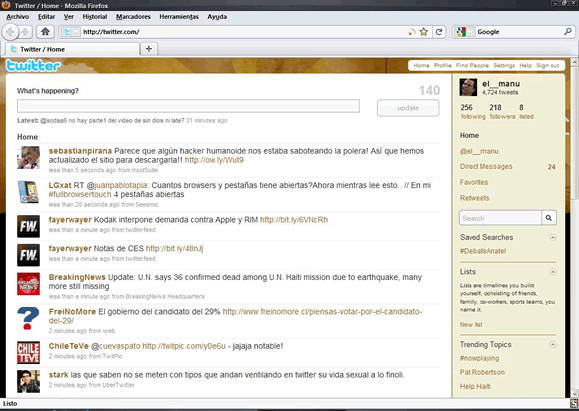The image size is (579, 411).
Task: Click 218 followers count
Action: pyautogui.click(x=502, y=112)
